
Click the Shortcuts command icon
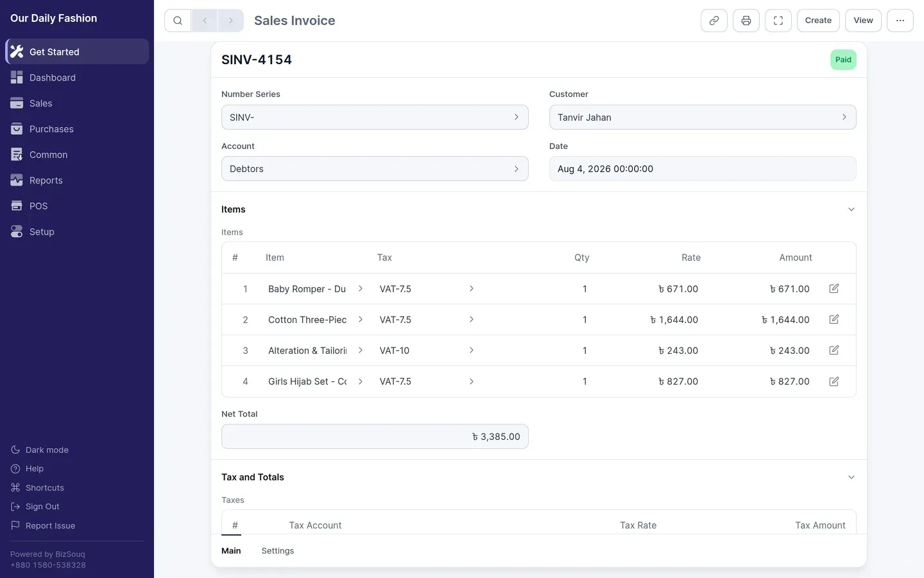pyautogui.click(x=15, y=487)
